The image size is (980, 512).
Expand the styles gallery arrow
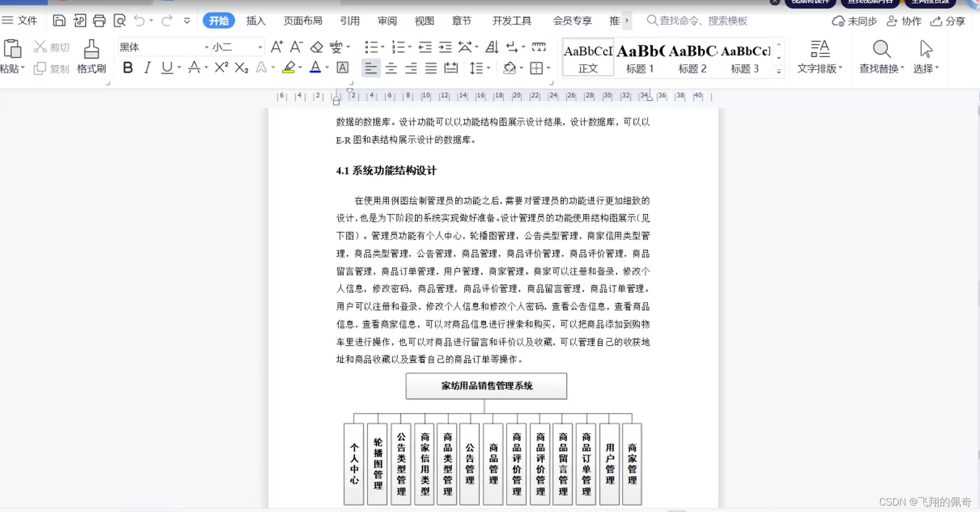pyautogui.click(x=779, y=71)
